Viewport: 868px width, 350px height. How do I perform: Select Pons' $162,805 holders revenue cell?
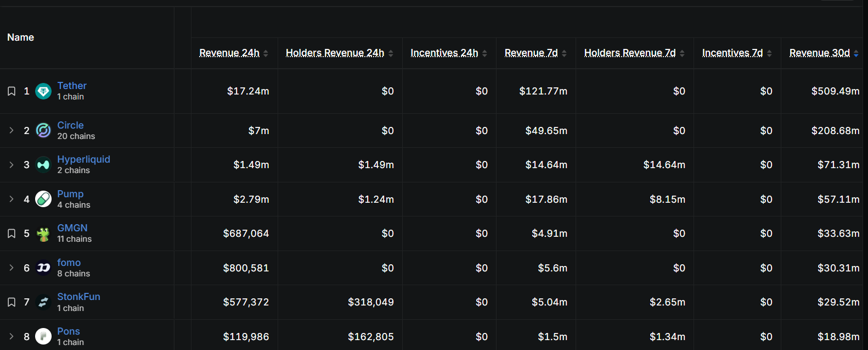(371, 337)
